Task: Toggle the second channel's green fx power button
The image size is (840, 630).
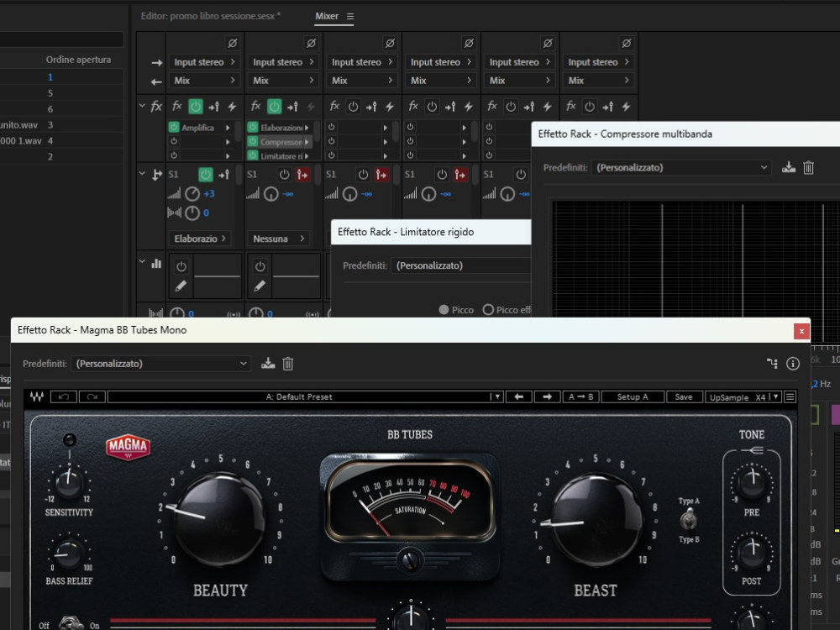Action: click(275, 107)
